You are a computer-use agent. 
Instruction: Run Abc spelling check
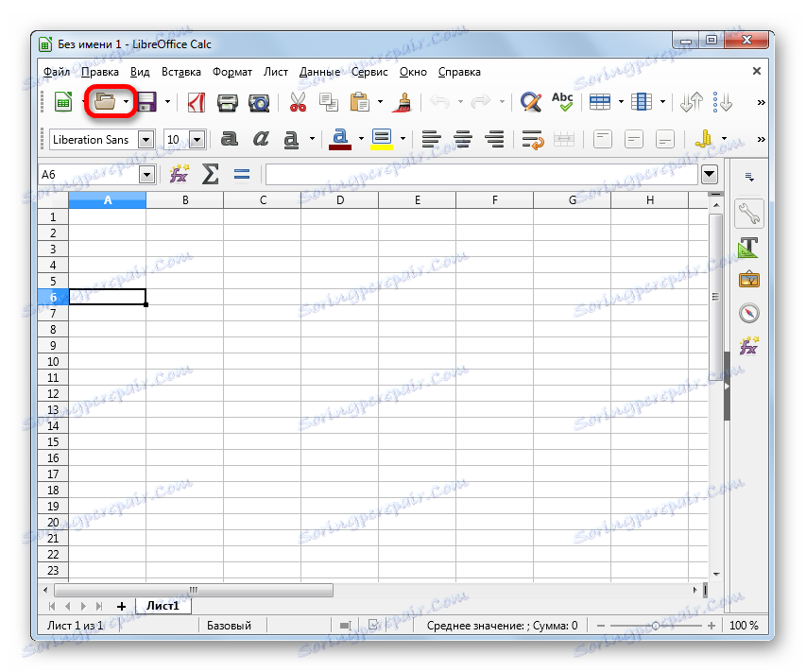(x=562, y=101)
